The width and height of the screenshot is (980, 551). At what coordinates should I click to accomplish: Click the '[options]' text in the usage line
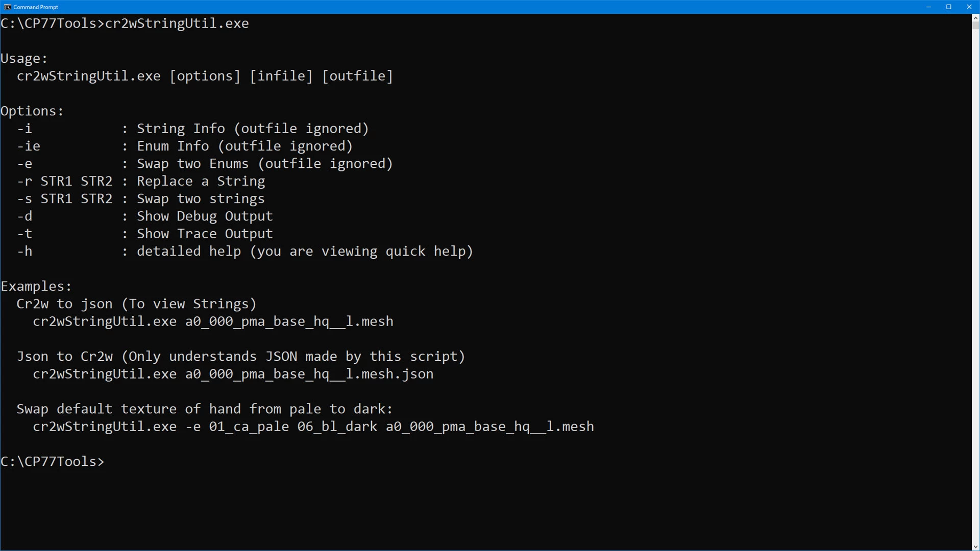click(x=205, y=76)
